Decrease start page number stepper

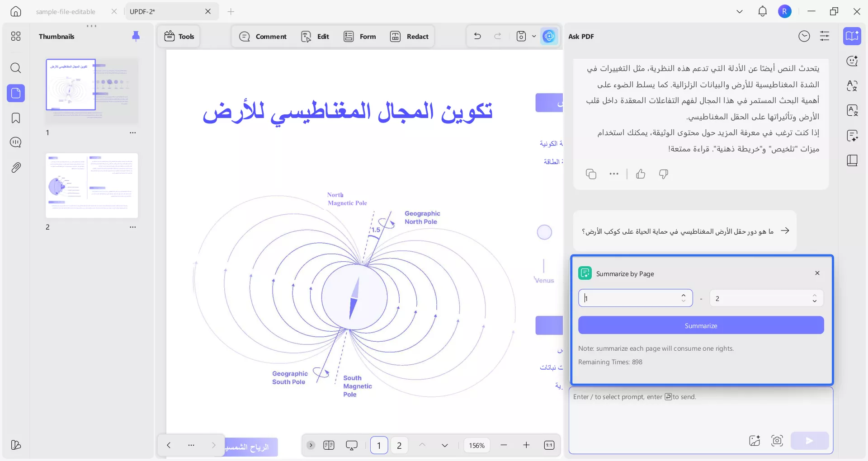[x=684, y=301]
